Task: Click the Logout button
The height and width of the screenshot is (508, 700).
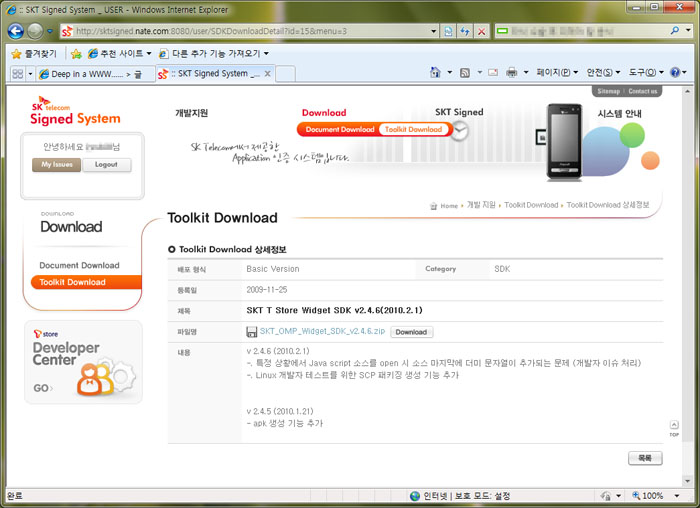Action: click(106, 165)
